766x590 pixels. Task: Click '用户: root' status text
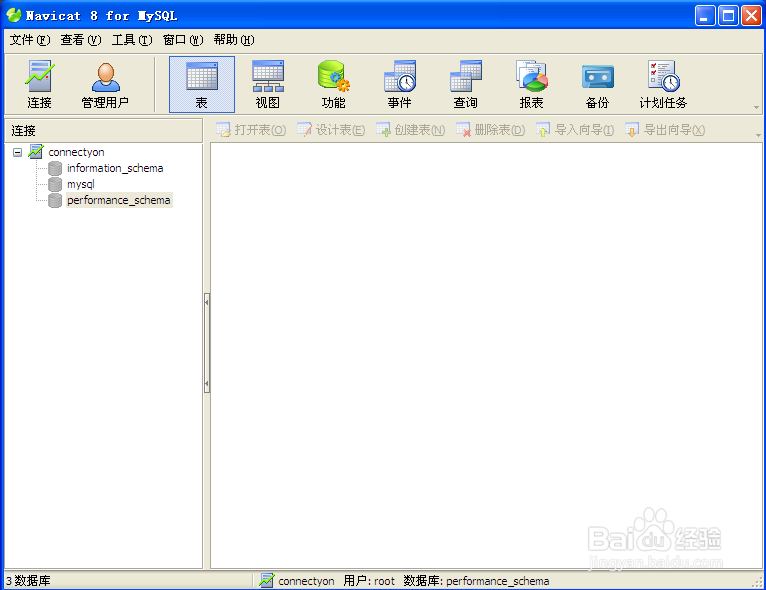pos(369,581)
